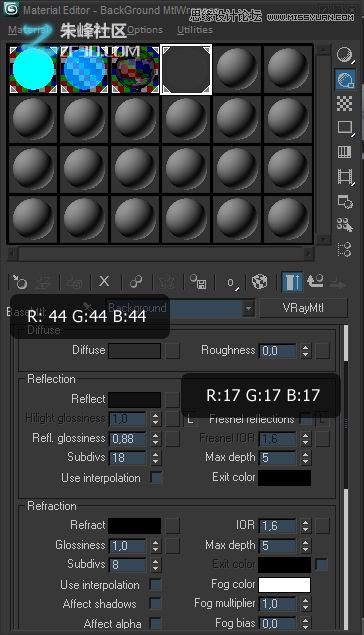Click Go to Parent icon

[315, 281]
